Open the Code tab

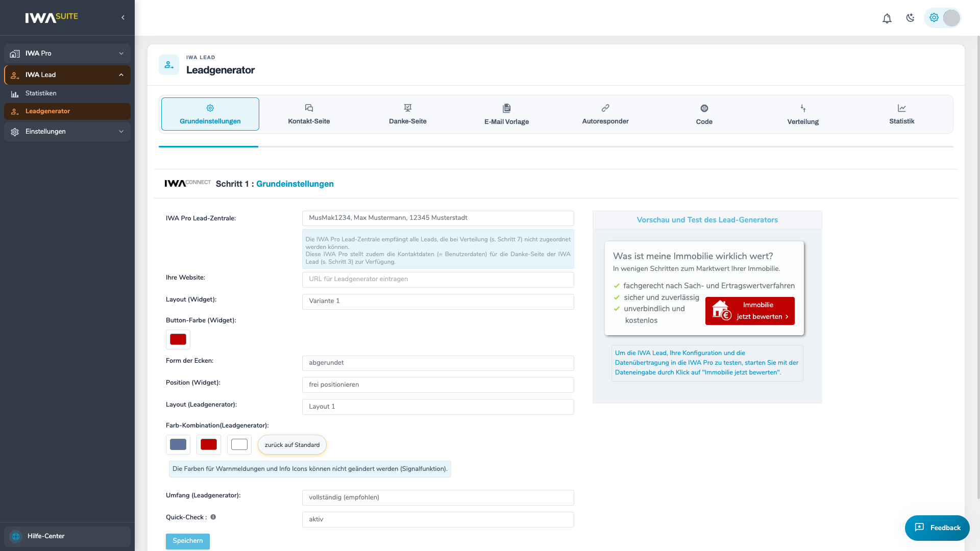click(704, 114)
